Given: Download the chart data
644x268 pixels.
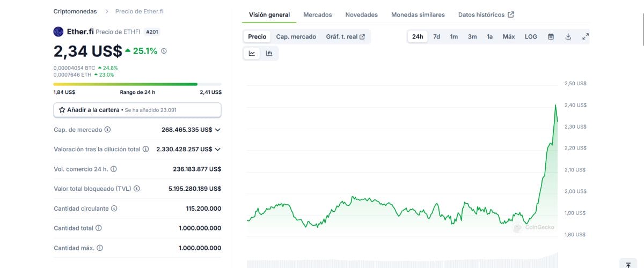Looking at the screenshot, I should pyautogui.click(x=568, y=36).
